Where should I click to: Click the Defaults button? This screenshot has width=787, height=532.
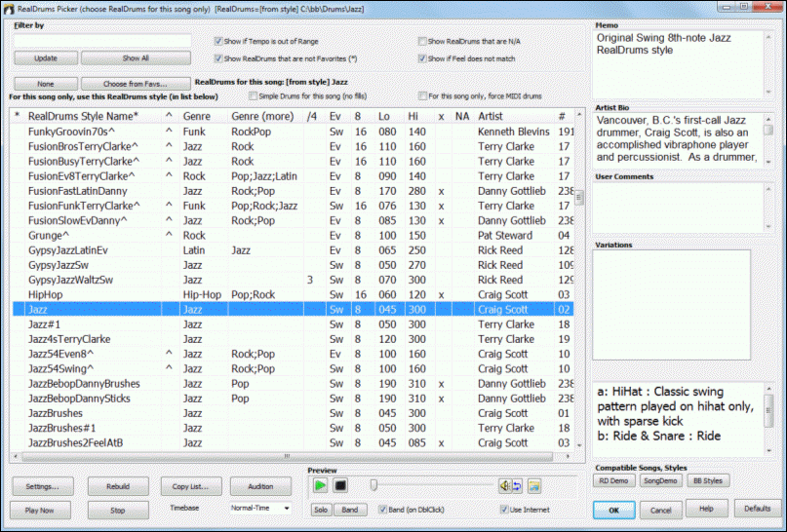click(757, 509)
